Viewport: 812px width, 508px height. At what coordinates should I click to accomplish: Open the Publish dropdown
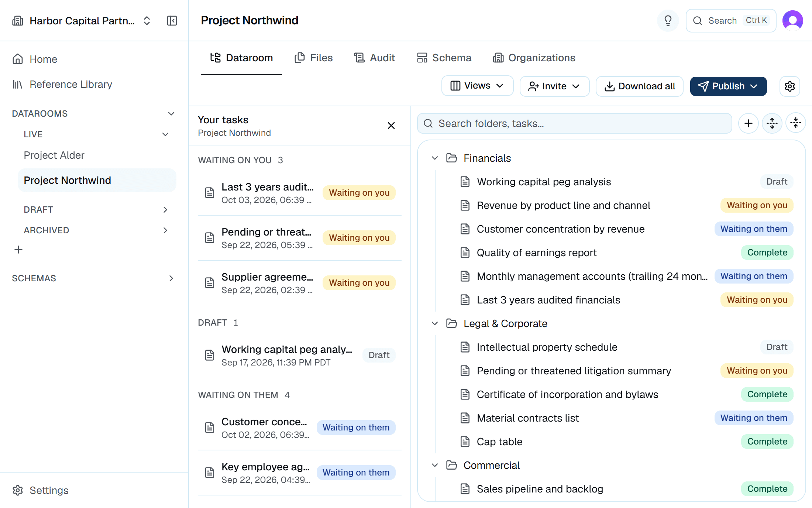coord(728,86)
